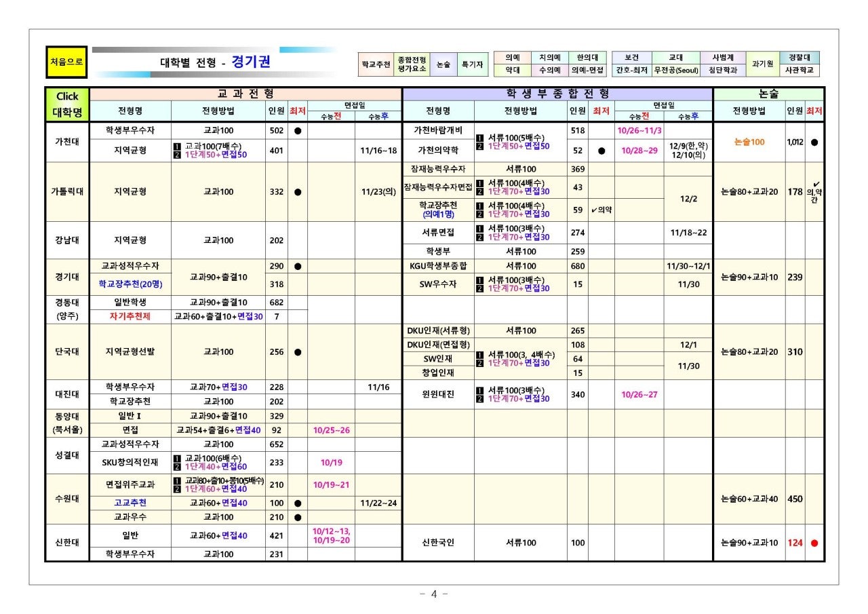868x614 pixels.
Task: Click the 가천바람개비 admission name
Action: pos(438,130)
